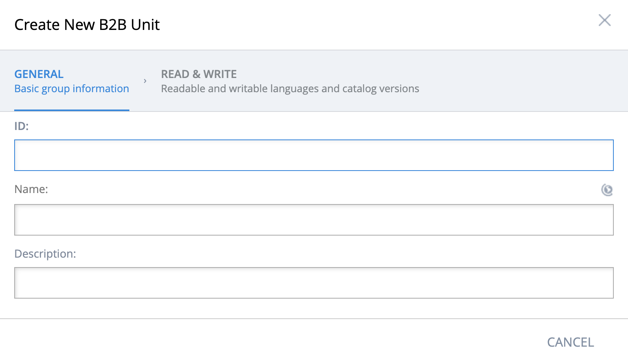Cancel the B2B unit creation
Screen dimensions: 628x364
point(570,342)
